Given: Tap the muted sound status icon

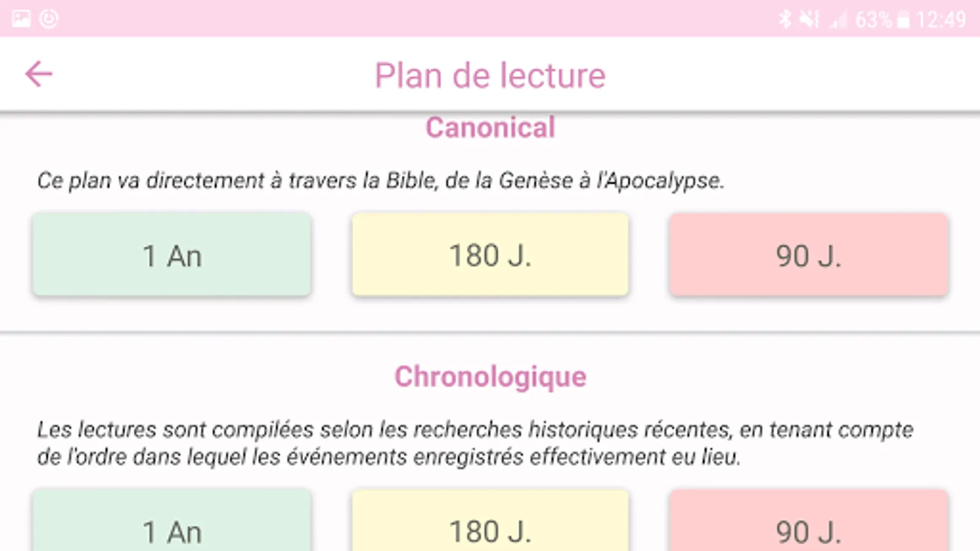Looking at the screenshot, I should click(809, 19).
